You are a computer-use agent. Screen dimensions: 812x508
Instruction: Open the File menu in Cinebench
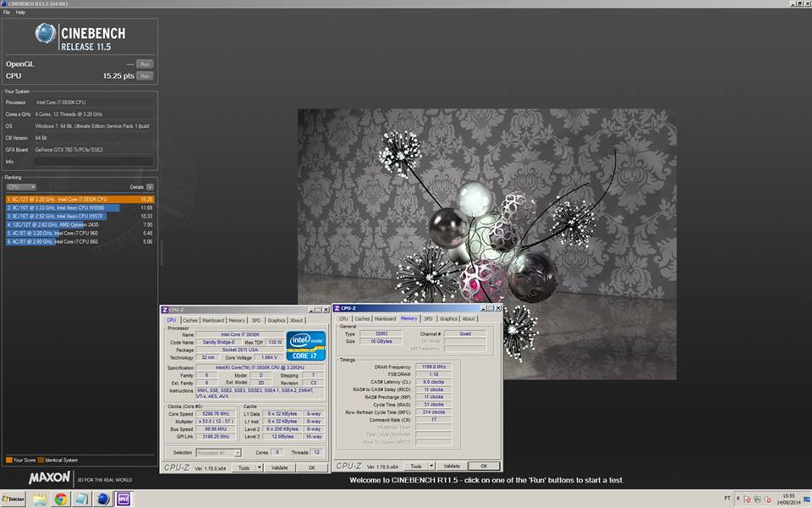(x=6, y=12)
